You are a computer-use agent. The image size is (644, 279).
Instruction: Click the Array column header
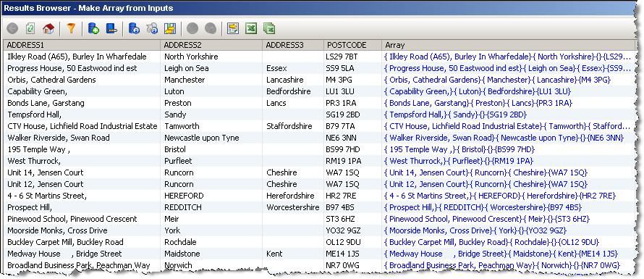509,45
